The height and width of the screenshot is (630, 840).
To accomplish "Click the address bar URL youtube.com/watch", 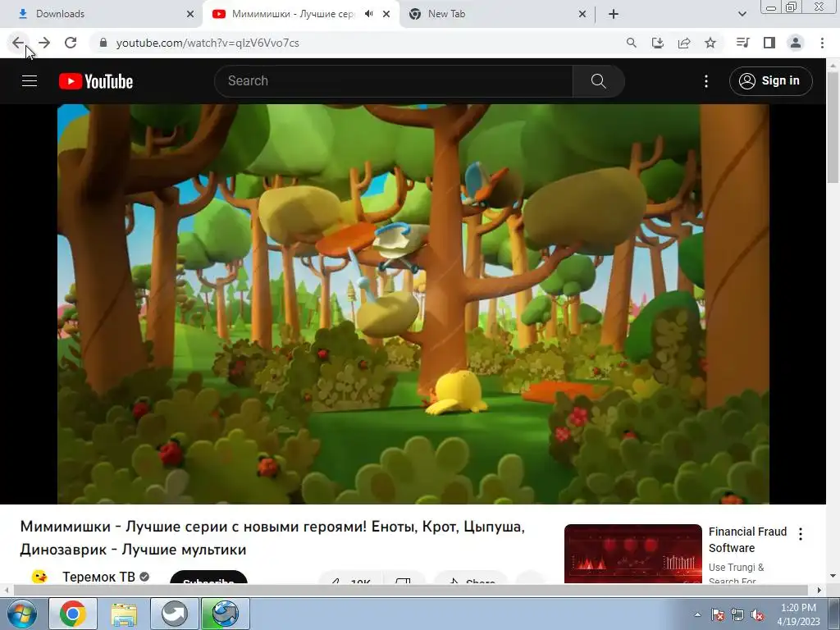I will (x=208, y=43).
